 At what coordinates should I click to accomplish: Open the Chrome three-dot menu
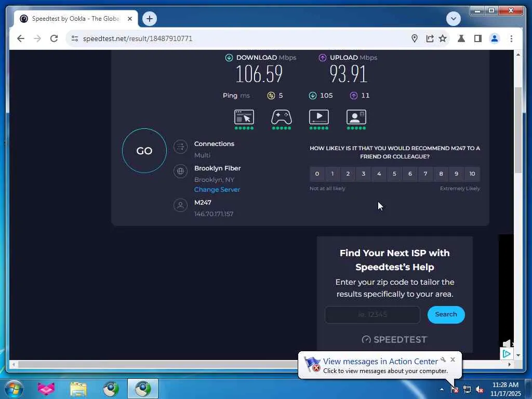511,38
